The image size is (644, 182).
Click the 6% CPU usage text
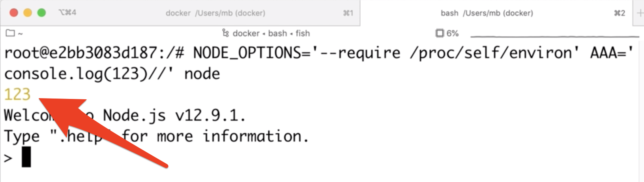453,33
